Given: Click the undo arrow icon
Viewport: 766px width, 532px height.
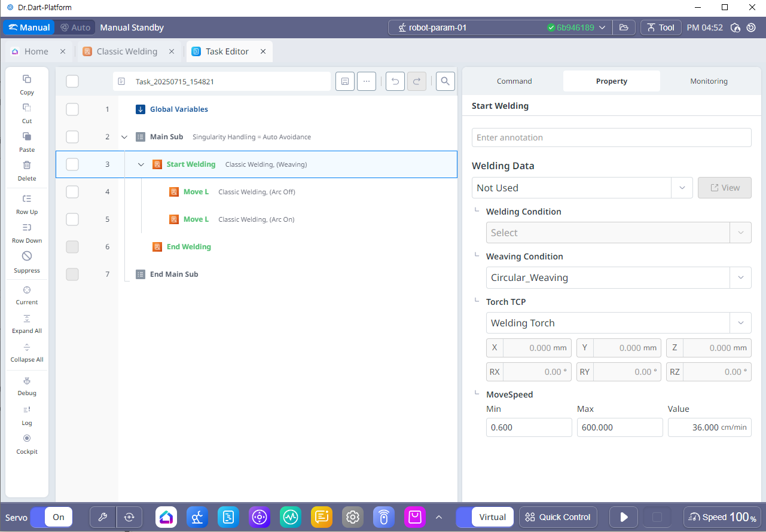Looking at the screenshot, I should [x=395, y=81].
